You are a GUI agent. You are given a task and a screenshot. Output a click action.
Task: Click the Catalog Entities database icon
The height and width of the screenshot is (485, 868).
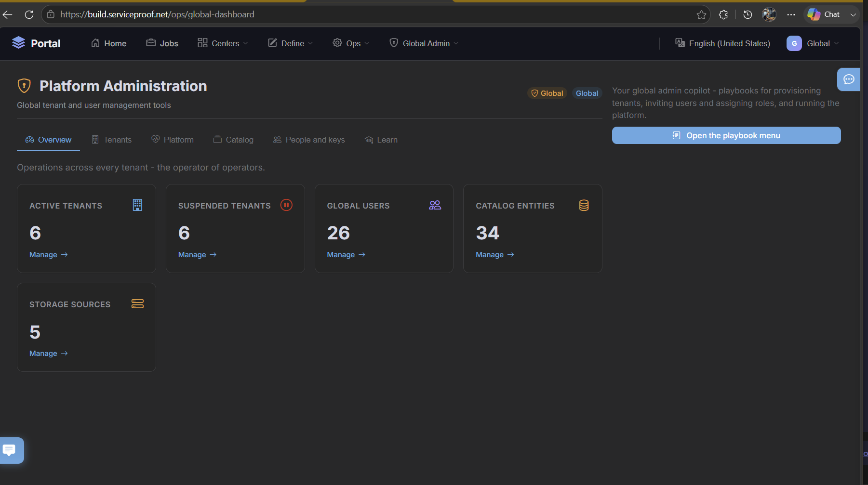pos(584,205)
